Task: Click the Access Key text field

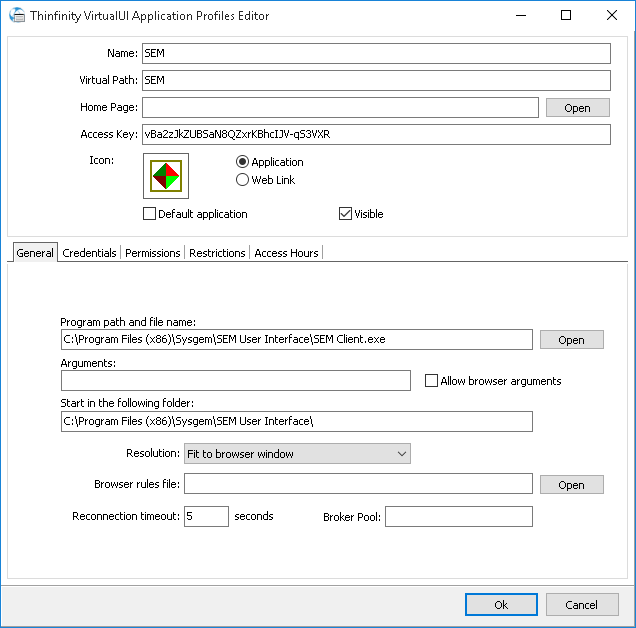Action: [375, 135]
